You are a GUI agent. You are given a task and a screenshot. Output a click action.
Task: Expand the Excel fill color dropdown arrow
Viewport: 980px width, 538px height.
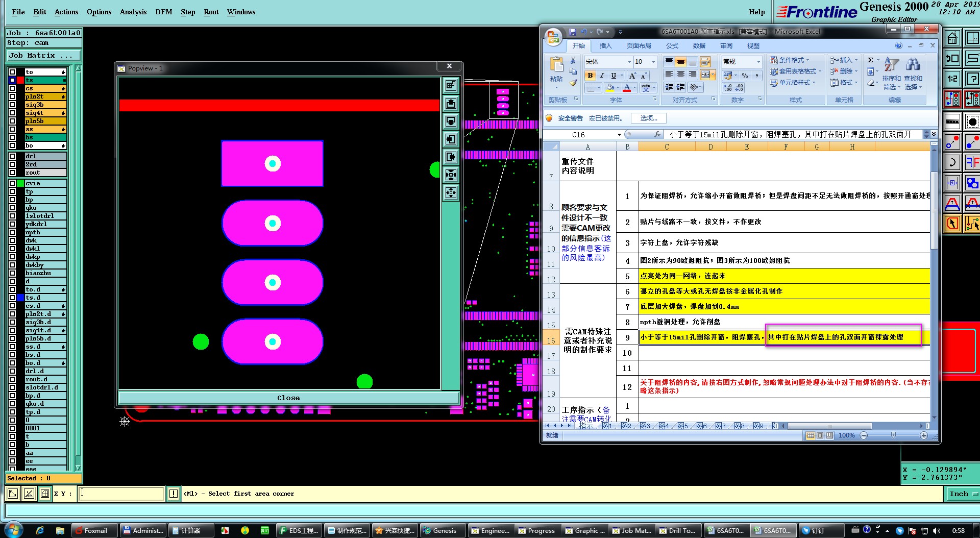tap(618, 88)
